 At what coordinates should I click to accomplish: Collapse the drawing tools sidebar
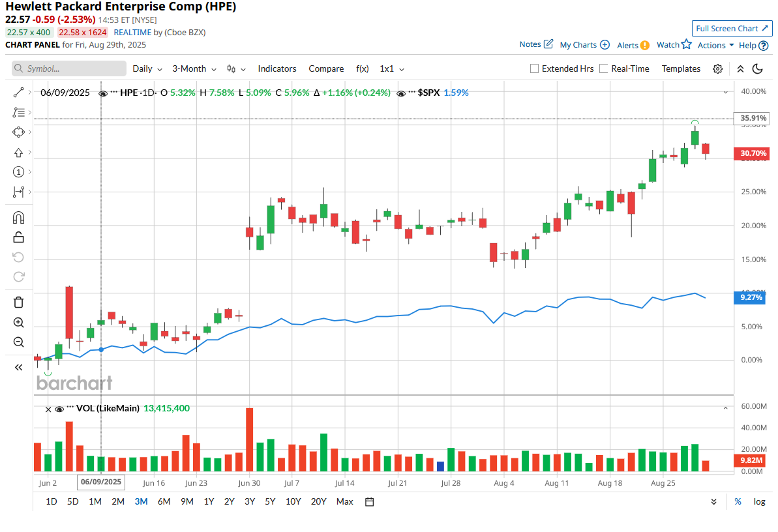[x=18, y=367]
